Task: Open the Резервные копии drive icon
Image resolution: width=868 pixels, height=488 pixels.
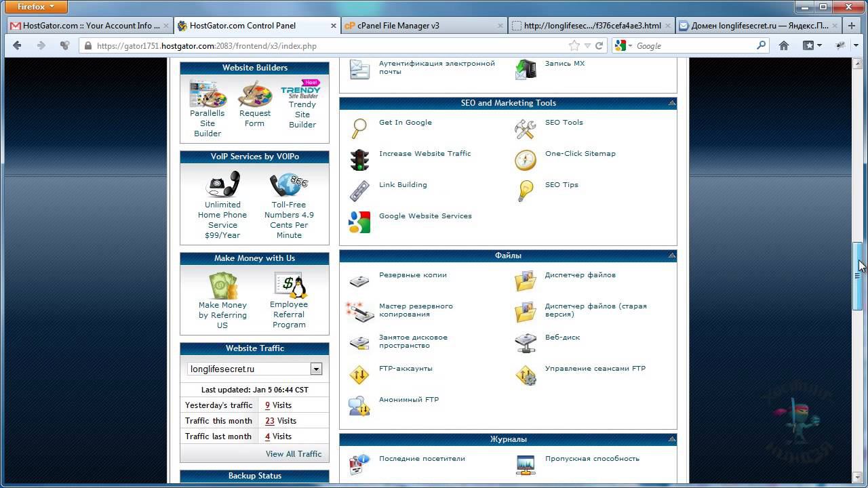Action: point(359,281)
